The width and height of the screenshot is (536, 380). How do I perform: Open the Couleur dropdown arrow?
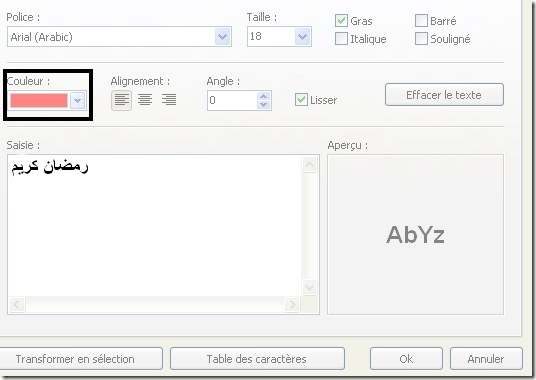click(78, 100)
